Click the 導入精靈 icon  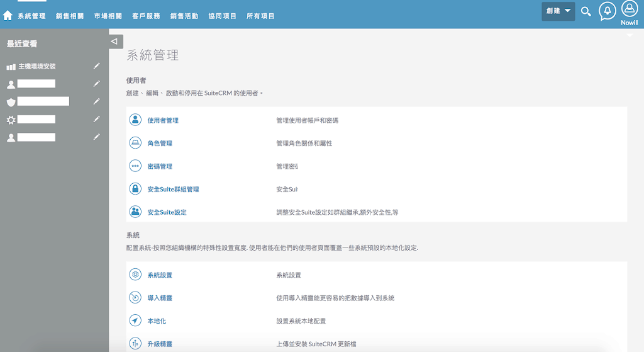coord(135,298)
